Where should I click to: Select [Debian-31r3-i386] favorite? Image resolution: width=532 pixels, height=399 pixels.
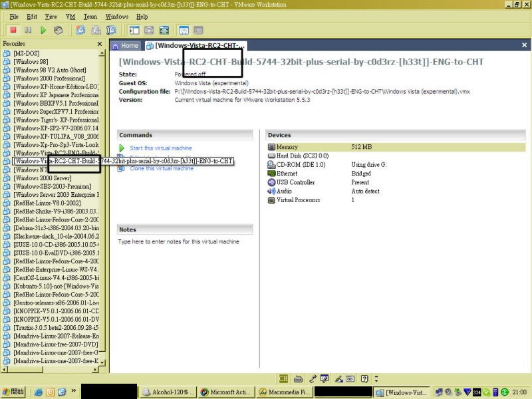pos(56,228)
